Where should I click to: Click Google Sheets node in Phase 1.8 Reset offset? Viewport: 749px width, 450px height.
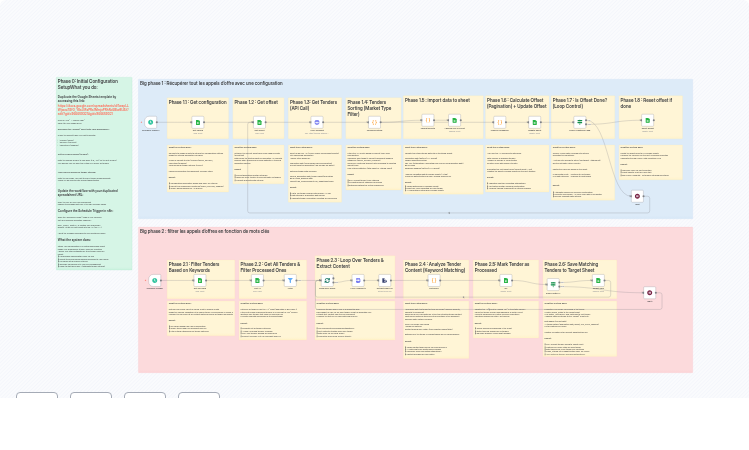tap(648, 120)
